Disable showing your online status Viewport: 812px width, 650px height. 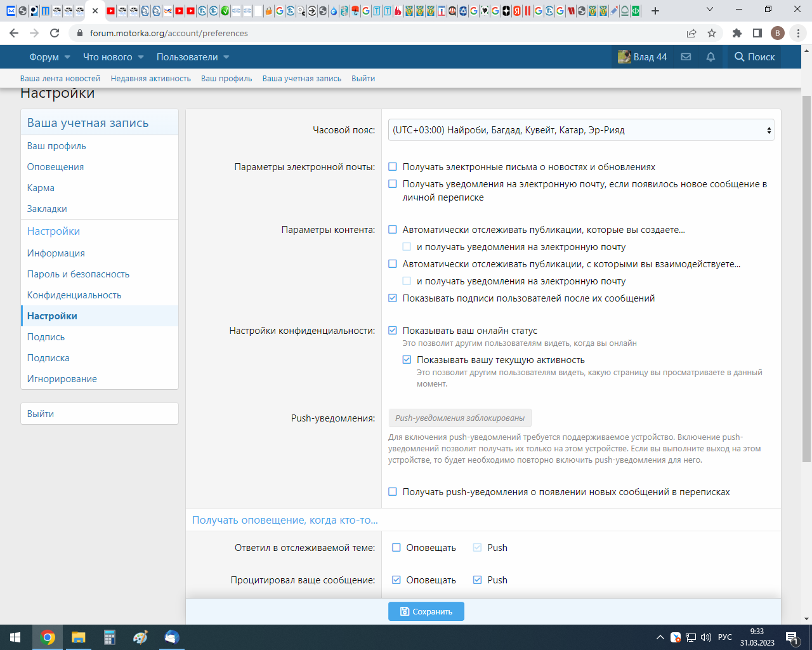click(x=393, y=331)
